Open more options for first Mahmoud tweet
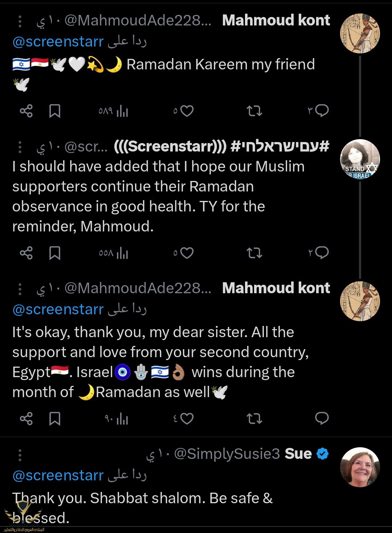392x533 pixels. [20, 21]
